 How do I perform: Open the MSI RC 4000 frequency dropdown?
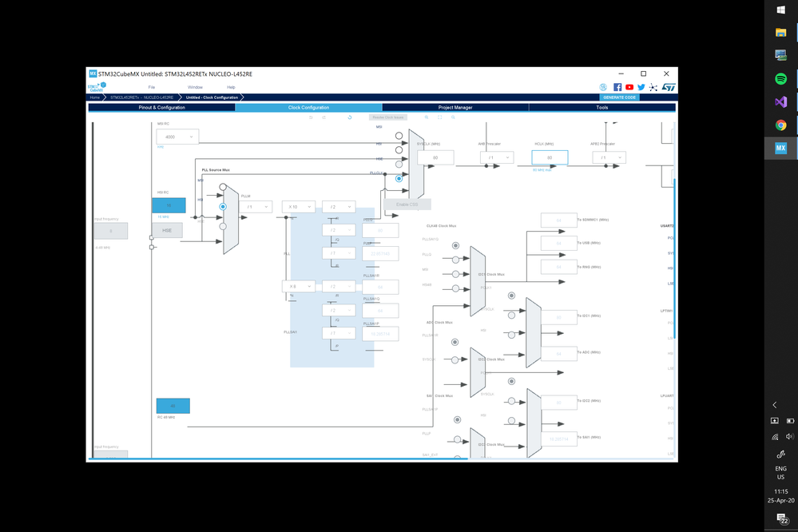coord(177,137)
